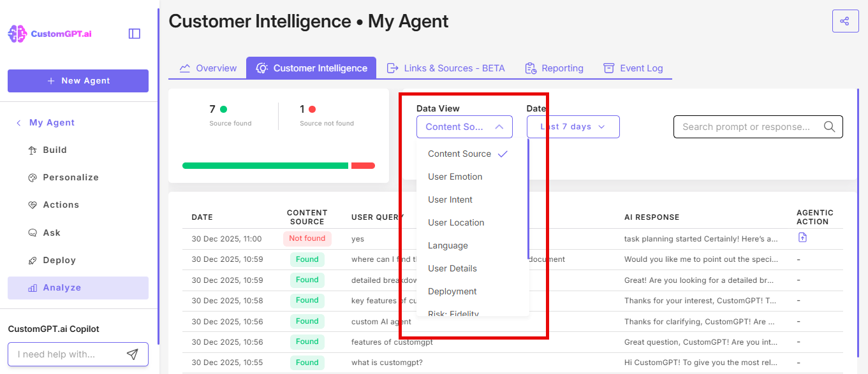Click the Reporting clipboard icon

[531, 68]
